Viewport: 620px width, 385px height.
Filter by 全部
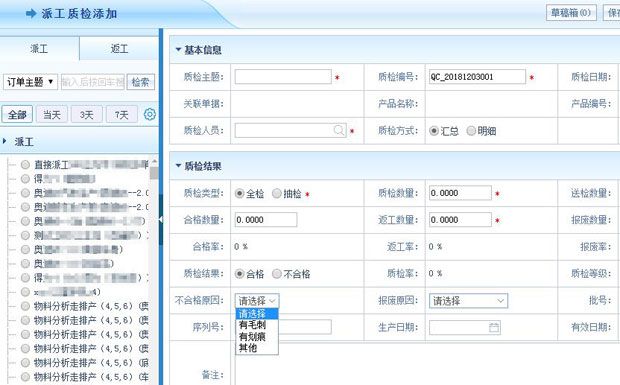tap(17, 115)
